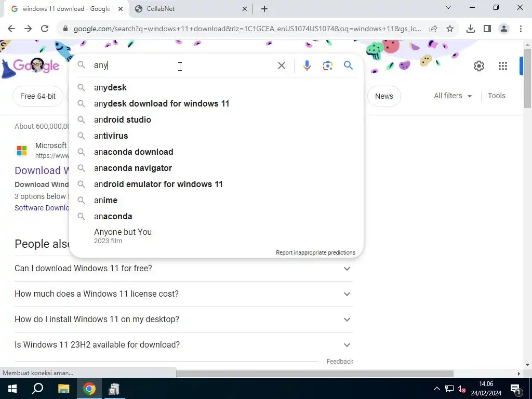This screenshot has width=532, height=399.
Task: Click the share icon in address bar
Action: (433, 29)
